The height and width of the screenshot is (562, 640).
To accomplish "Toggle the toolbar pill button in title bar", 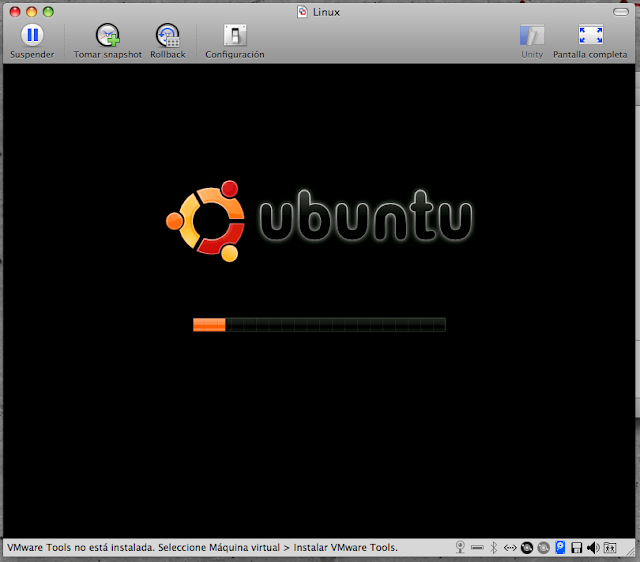I will [620, 12].
